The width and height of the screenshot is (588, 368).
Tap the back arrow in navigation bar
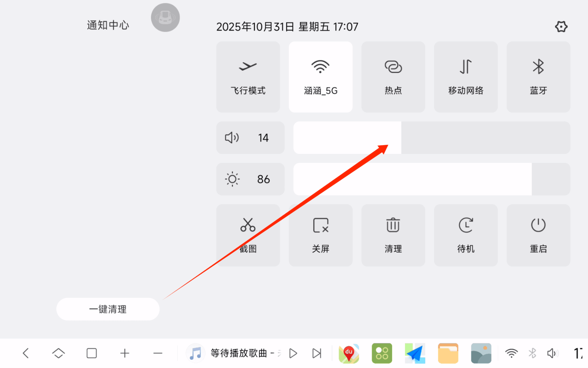(26, 353)
